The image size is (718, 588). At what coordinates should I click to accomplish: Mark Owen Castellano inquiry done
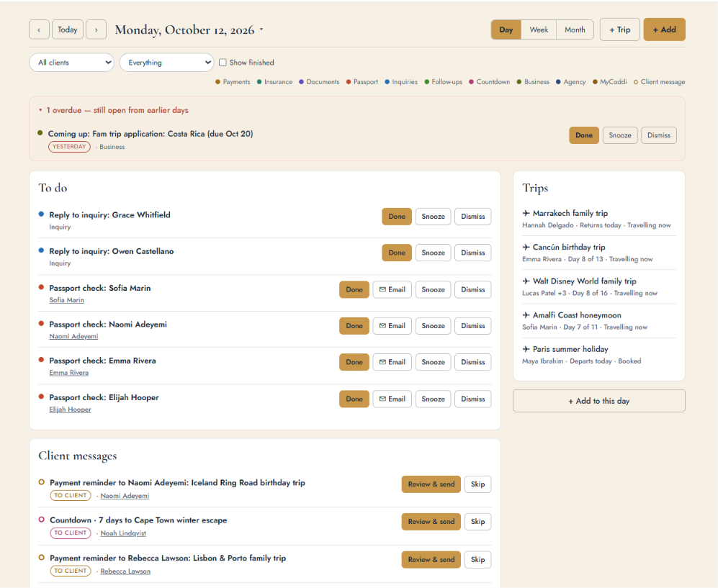397,253
